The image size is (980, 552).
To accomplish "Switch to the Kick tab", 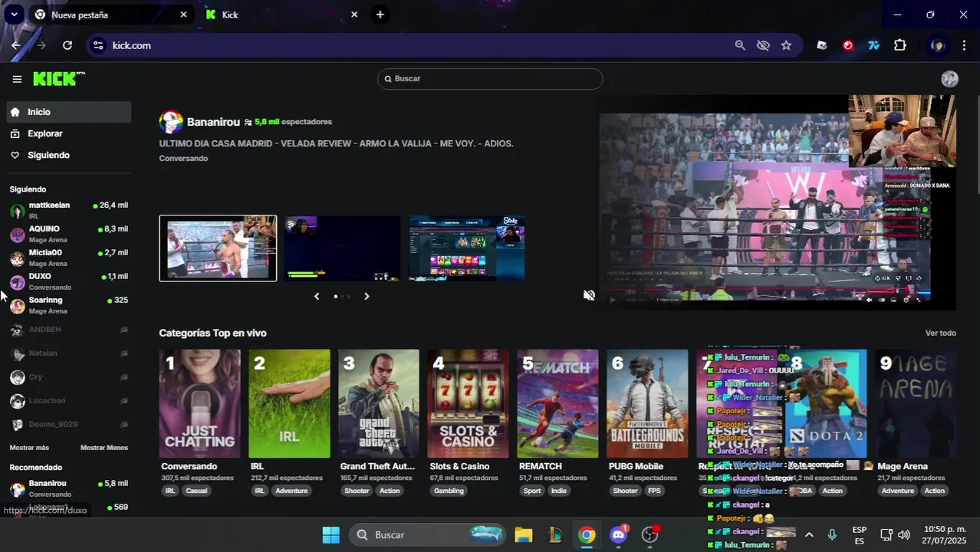I will pyautogui.click(x=282, y=15).
